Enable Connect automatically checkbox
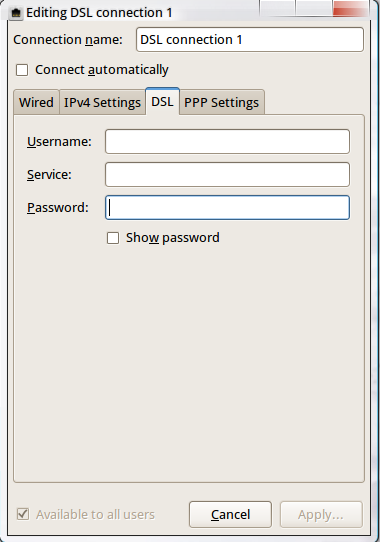The image size is (380, 542). point(22,70)
